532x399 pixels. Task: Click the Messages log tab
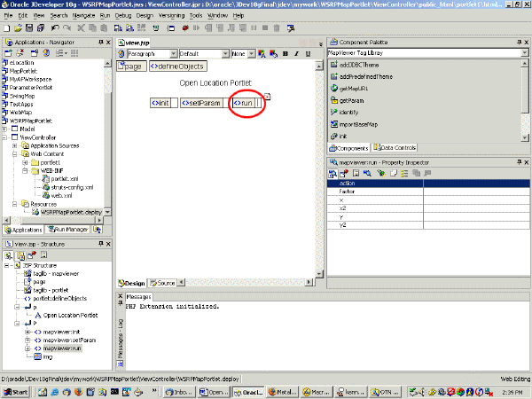tap(138, 297)
